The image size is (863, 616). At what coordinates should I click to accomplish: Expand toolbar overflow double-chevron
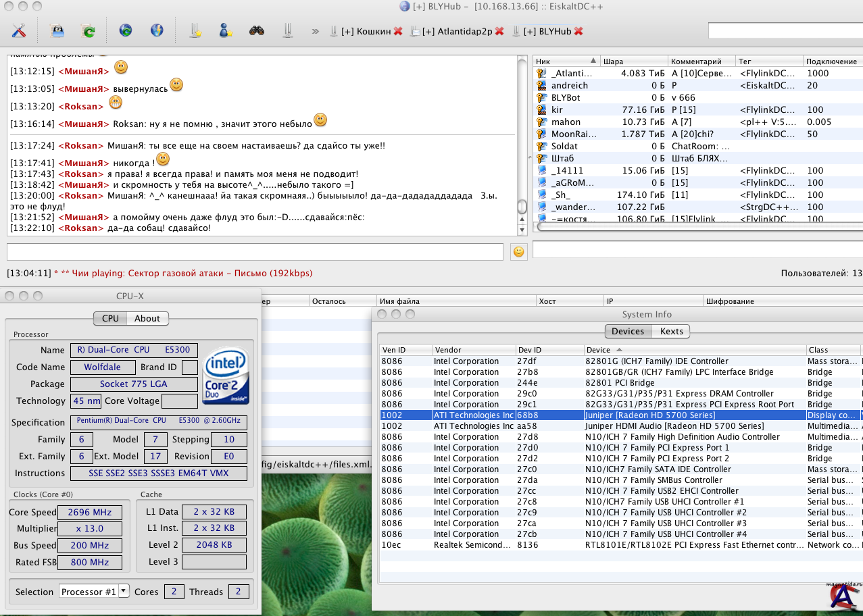(x=315, y=31)
